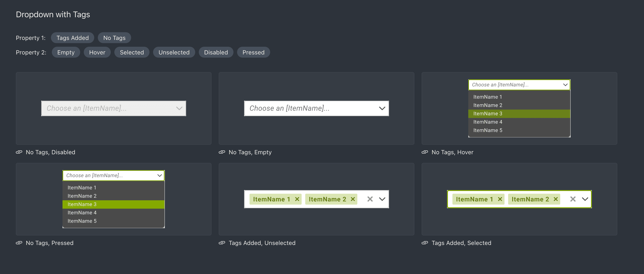Toggle the Selected state filter
Viewport: 644px width, 274px height.
click(132, 52)
